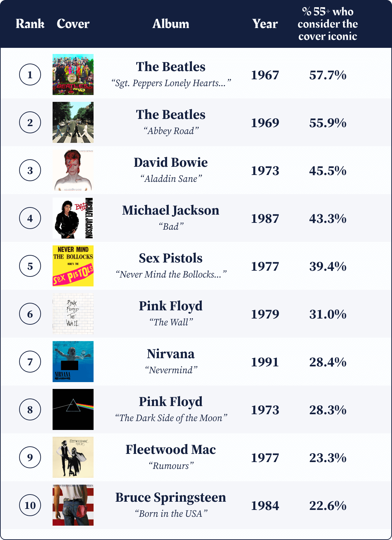Click the Sgt. Peppers album cover thumbnail

click(73, 75)
